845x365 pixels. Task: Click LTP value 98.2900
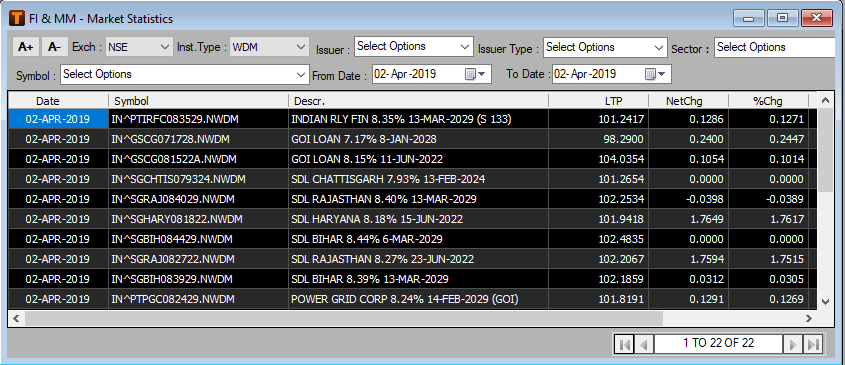coord(624,139)
